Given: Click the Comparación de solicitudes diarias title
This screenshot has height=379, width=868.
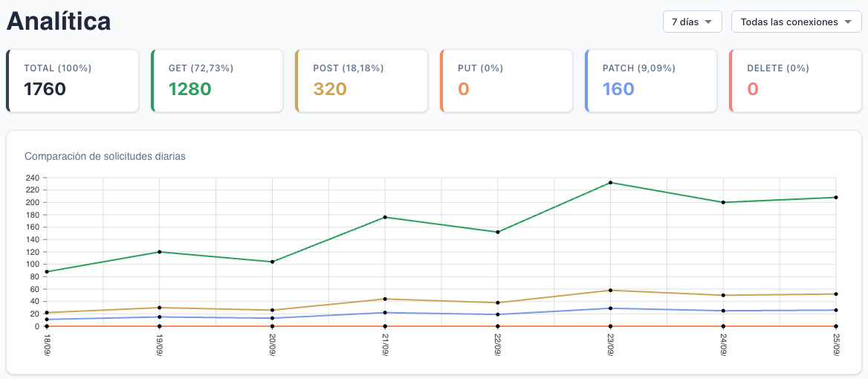Looking at the screenshot, I should point(106,156).
